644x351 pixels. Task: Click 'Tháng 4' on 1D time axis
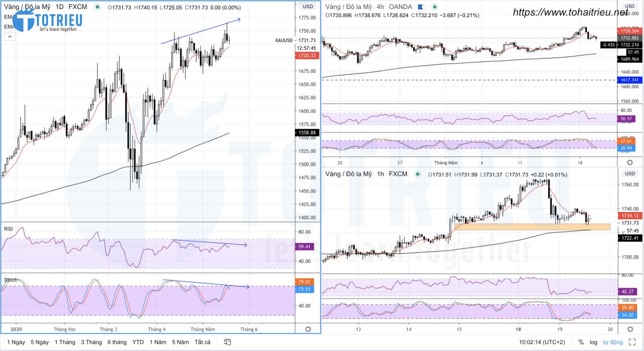(157, 329)
